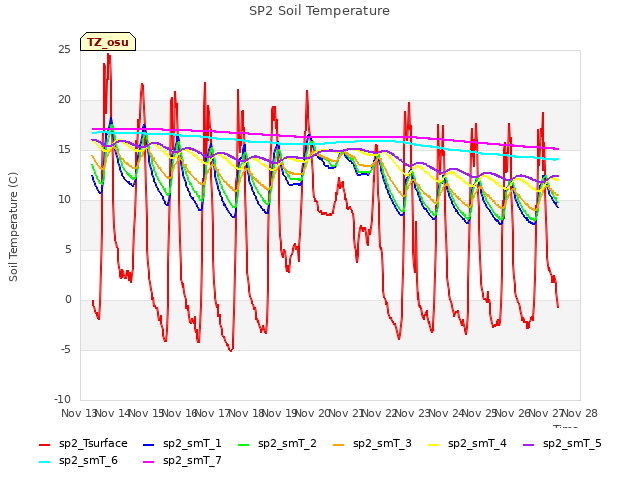Click green sp2_smT_2 legend color marker

pyautogui.click(x=243, y=445)
